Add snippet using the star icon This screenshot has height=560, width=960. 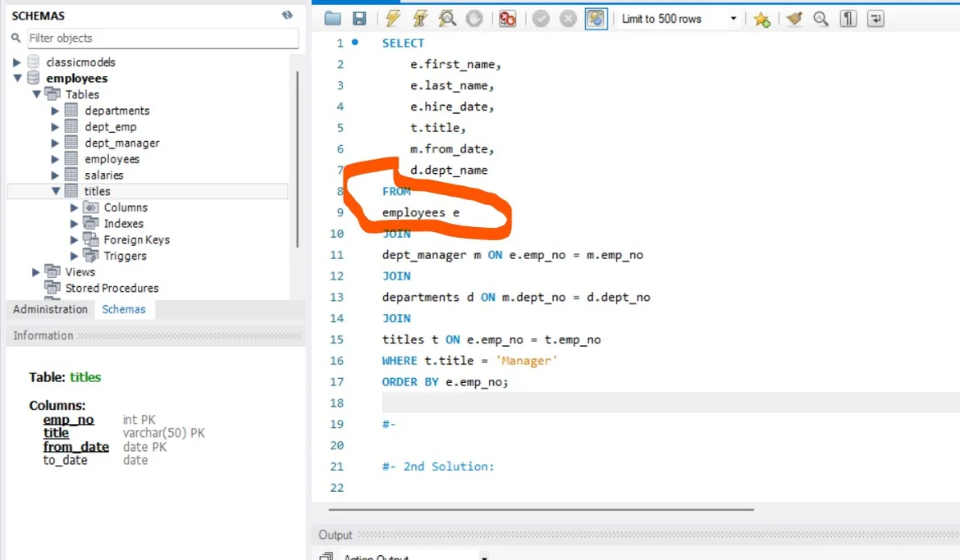(761, 19)
